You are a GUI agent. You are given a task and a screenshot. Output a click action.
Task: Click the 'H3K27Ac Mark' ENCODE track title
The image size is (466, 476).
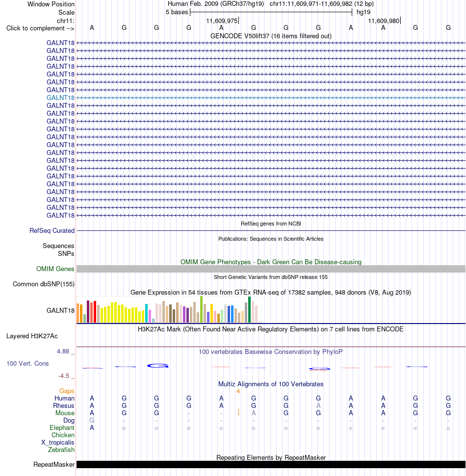click(x=271, y=329)
